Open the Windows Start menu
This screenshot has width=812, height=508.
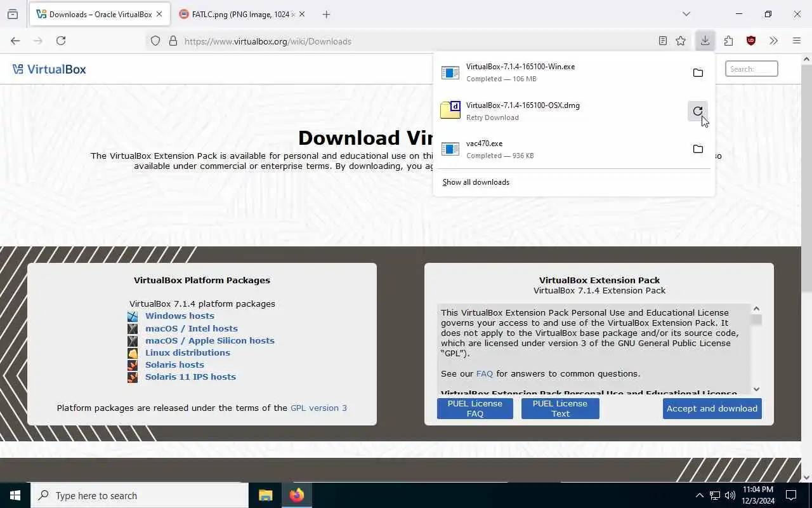click(15, 495)
